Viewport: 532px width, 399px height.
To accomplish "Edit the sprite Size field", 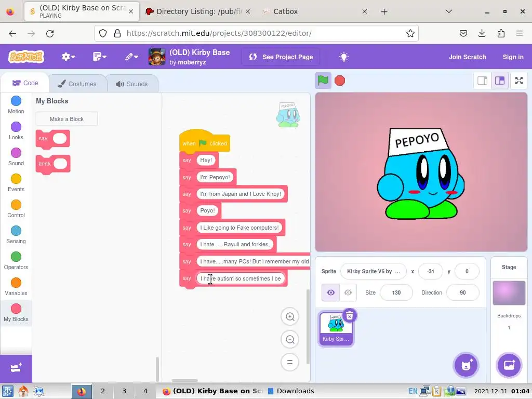I will point(396,292).
